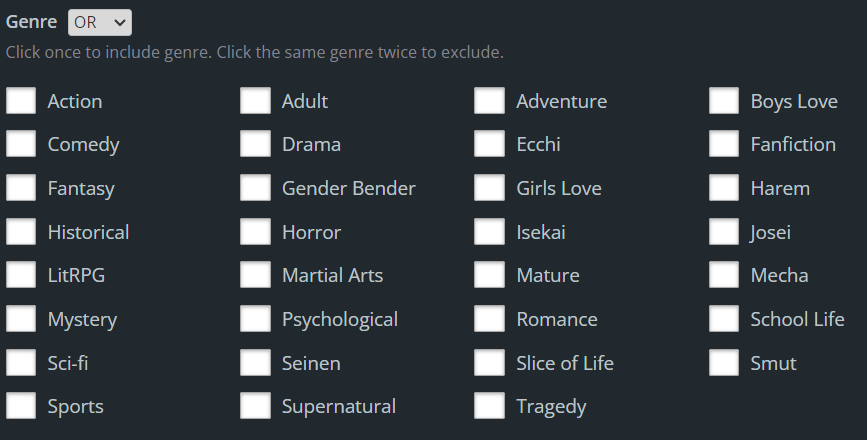The width and height of the screenshot is (867, 440).
Task: Toggle the Supernatural genre checkbox
Action: point(255,406)
